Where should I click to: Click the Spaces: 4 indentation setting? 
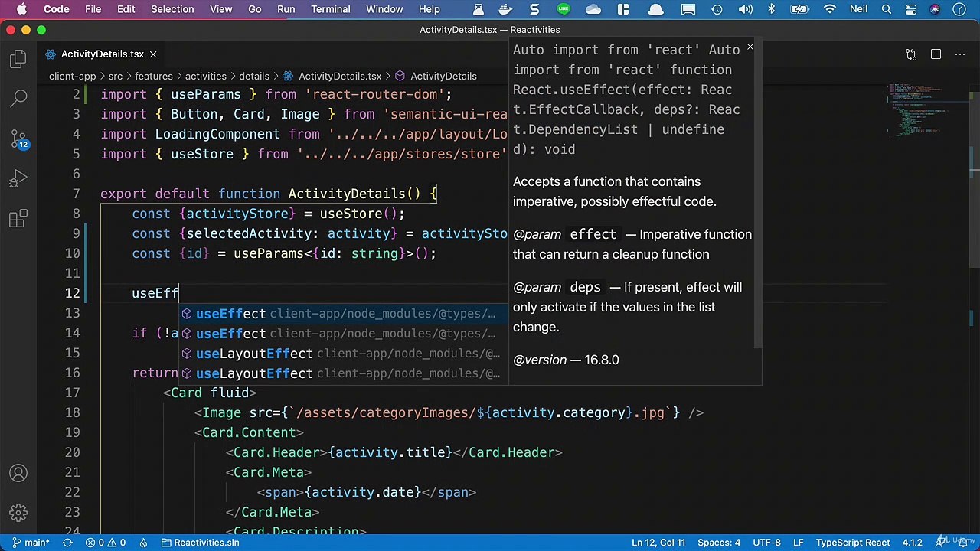(718, 543)
